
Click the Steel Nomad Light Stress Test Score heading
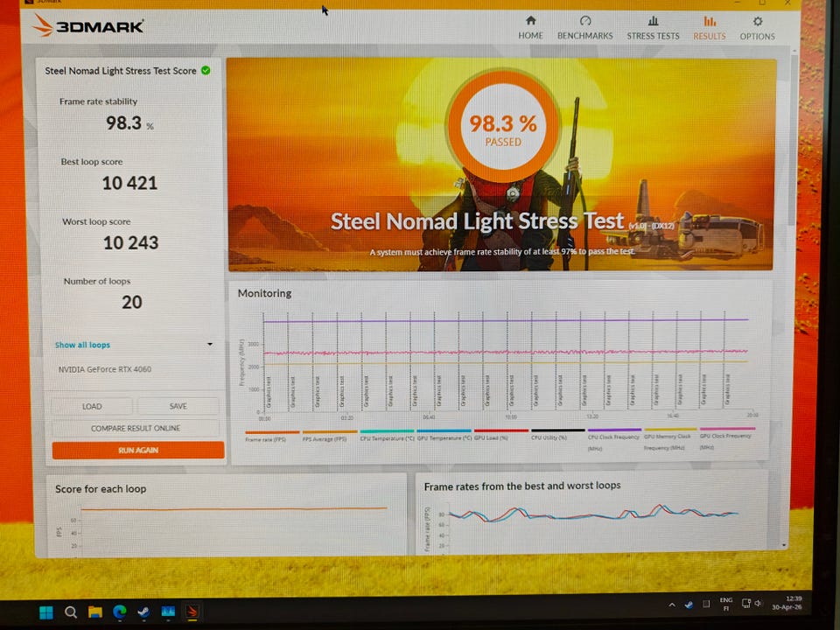(x=121, y=71)
